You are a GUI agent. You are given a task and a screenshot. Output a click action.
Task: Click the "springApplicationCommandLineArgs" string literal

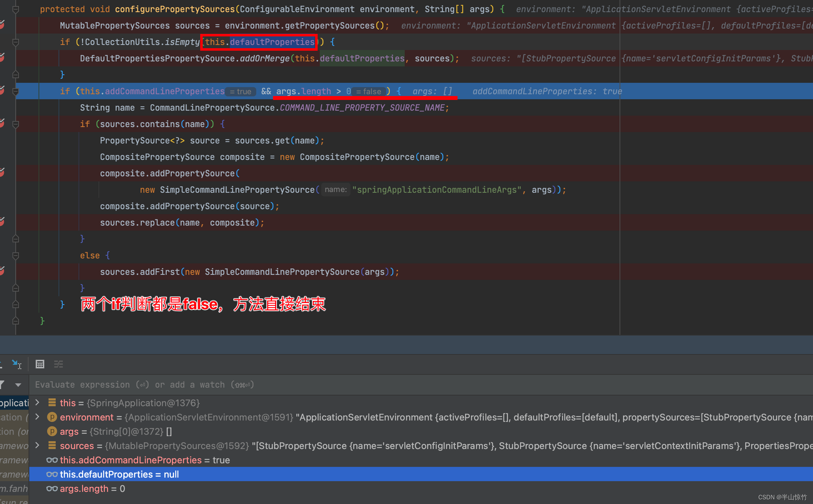click(437, 190)
